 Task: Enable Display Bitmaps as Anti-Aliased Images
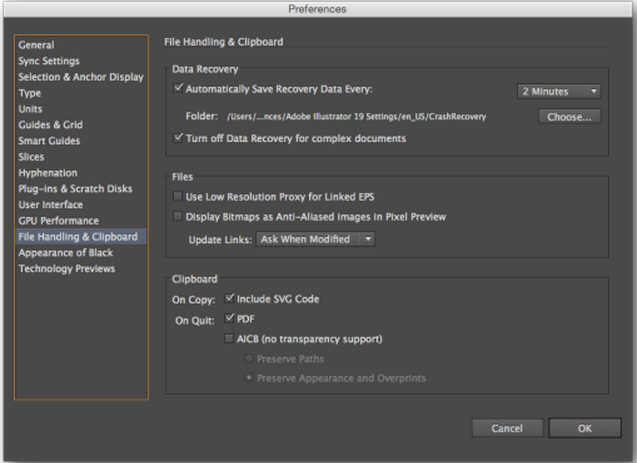178,216
